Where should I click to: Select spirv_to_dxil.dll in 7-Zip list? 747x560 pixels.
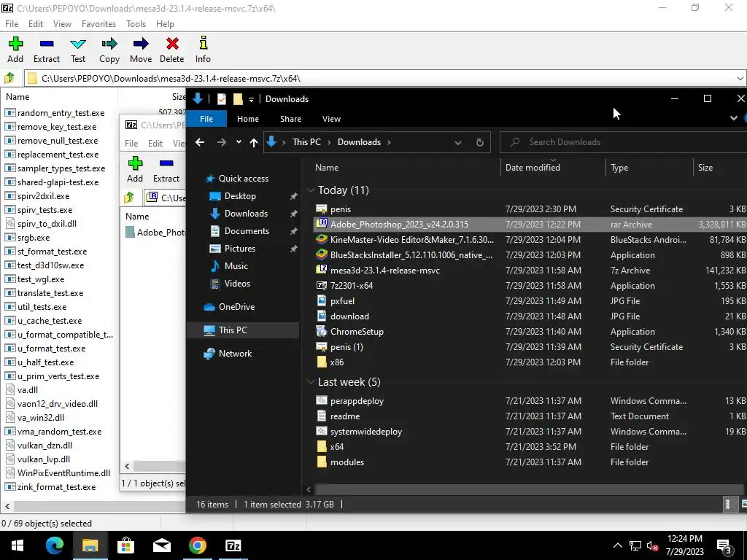pos(47,223)
